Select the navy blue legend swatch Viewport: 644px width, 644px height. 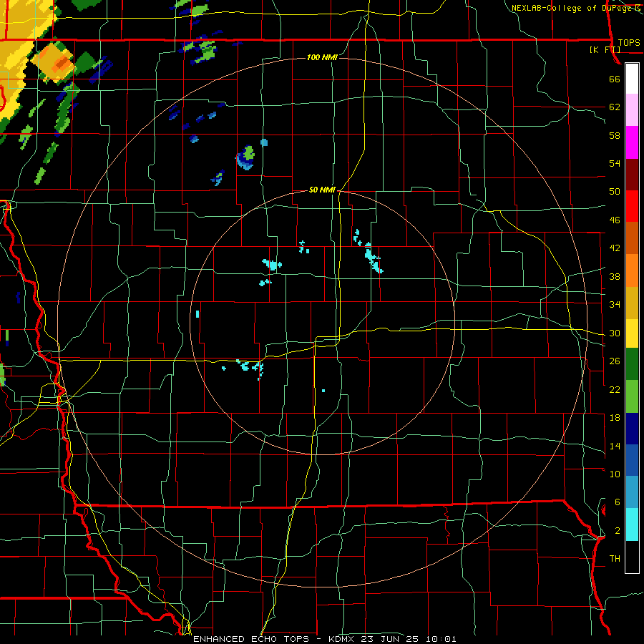click(632, 429)
